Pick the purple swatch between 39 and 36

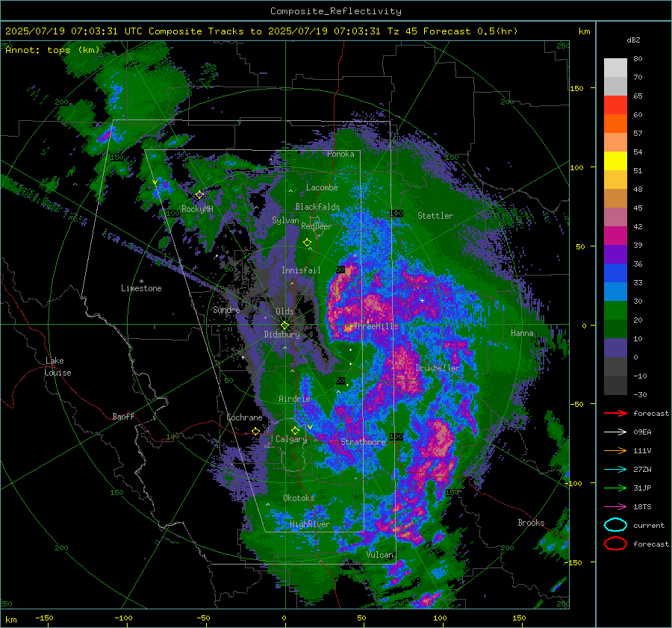click(615, 254)
